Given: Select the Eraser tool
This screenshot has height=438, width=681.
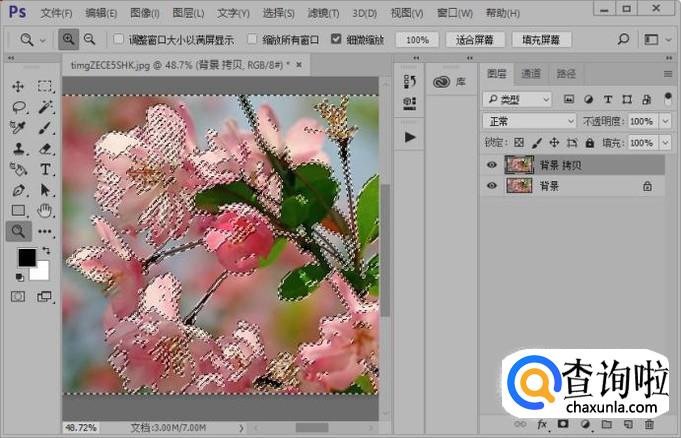Looking at the screenshot, I should click(45, 149).
